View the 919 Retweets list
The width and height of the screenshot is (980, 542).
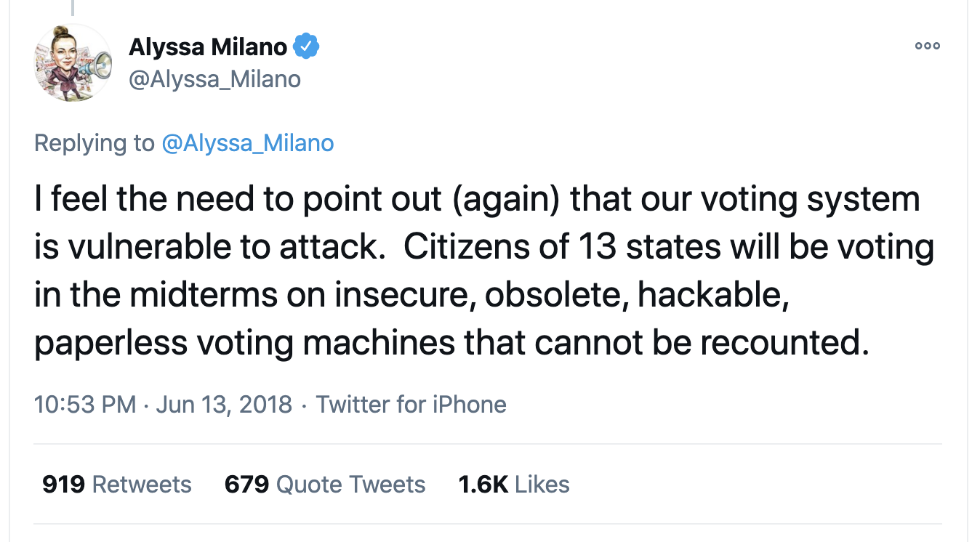(116, 484)
